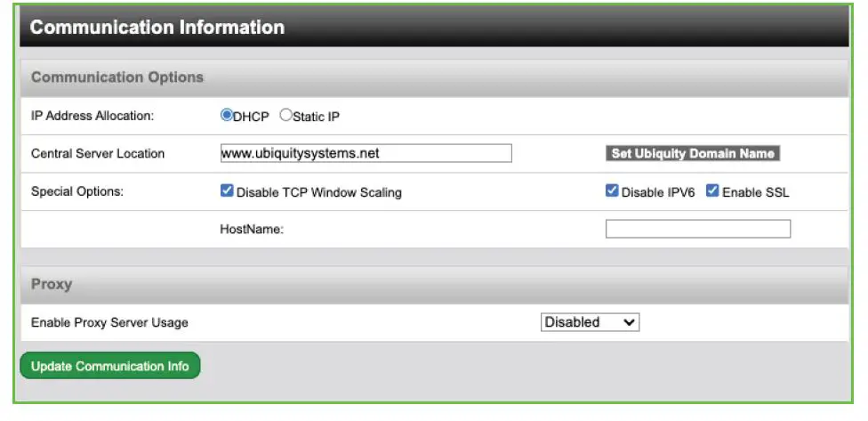Toggle the Disable IPV6 checkbox

pos(612,191)
